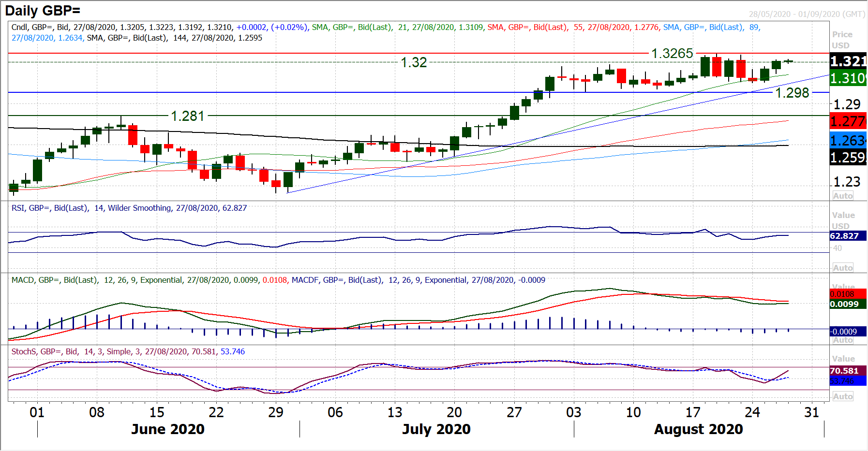Click the Auto button in the MACD panel

pyautogui.click(x=842, y=340)
